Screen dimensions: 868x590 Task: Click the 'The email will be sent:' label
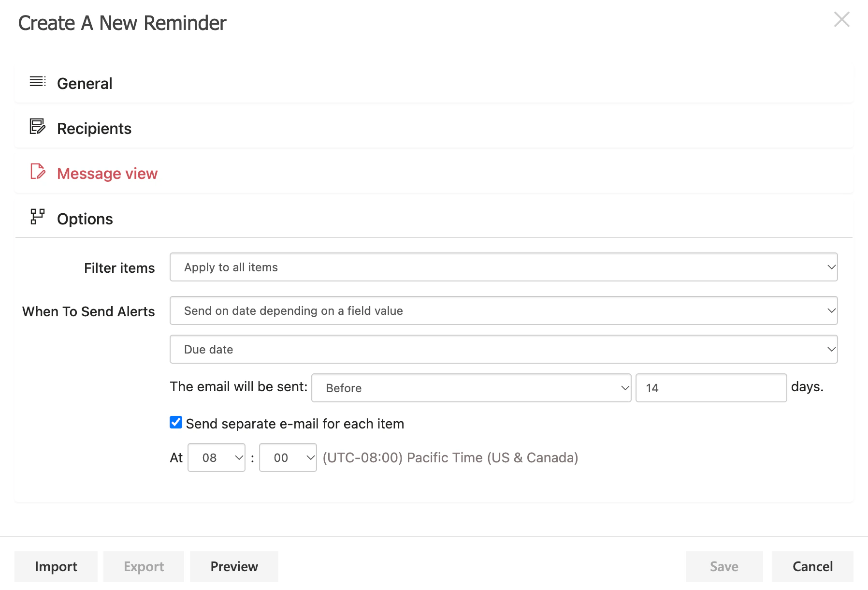point(239,387)
